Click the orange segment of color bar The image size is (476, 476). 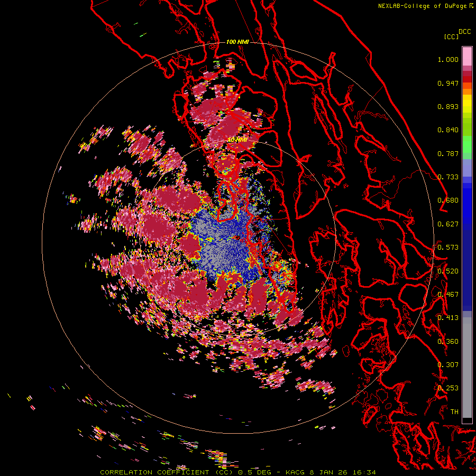[x=467, y=88]
